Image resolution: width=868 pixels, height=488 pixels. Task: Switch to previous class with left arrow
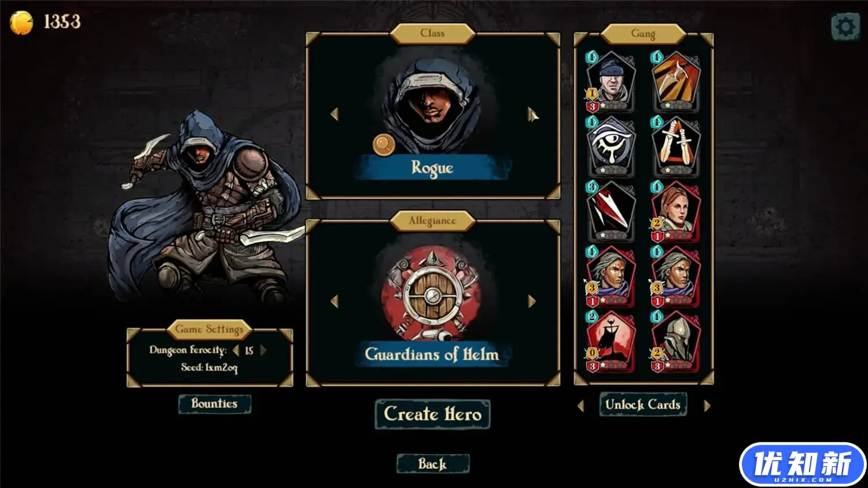coord(334,114)
